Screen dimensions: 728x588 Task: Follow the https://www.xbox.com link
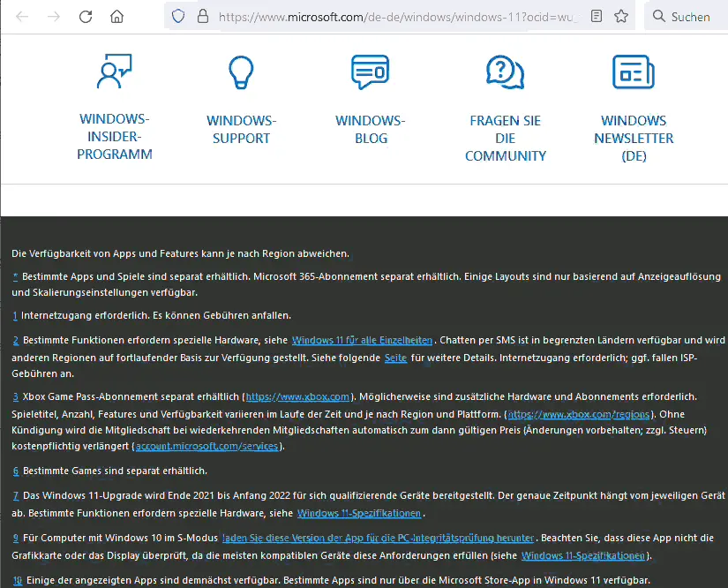[298, 397]
